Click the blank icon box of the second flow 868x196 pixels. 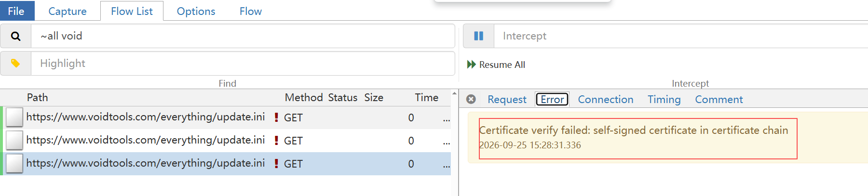pyautogui.click(x=14, y=141)
